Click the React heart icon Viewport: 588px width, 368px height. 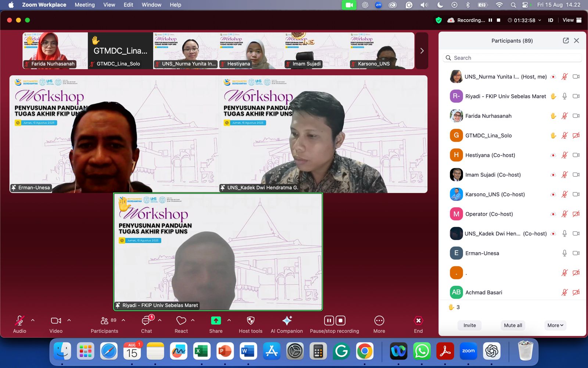(x=181, y=321)
